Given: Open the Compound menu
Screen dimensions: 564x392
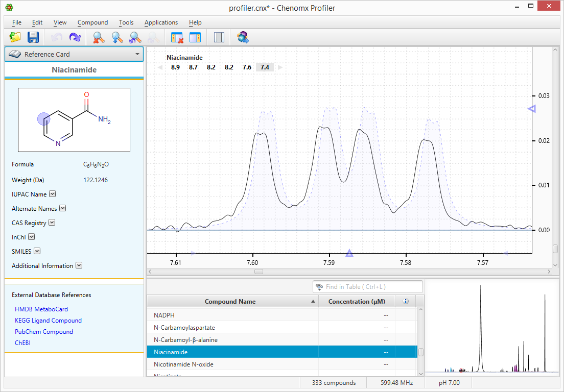Looking at the screenshot, I should (x=92, y=22).
